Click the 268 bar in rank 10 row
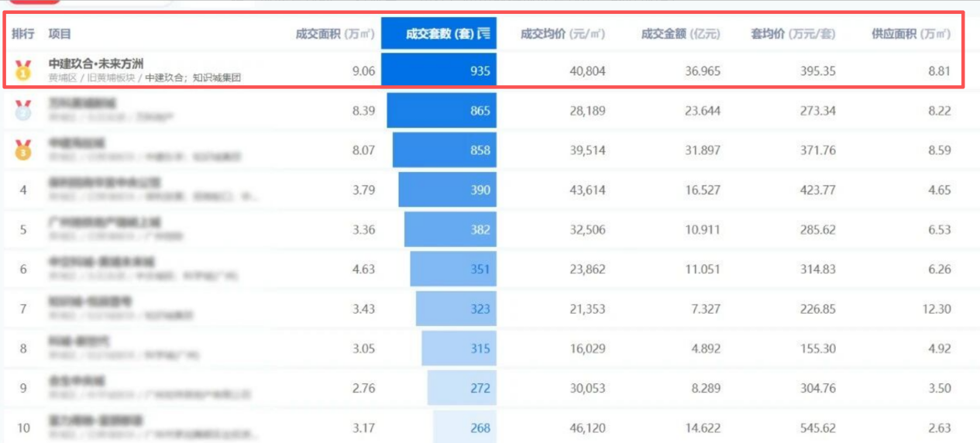 465,427
